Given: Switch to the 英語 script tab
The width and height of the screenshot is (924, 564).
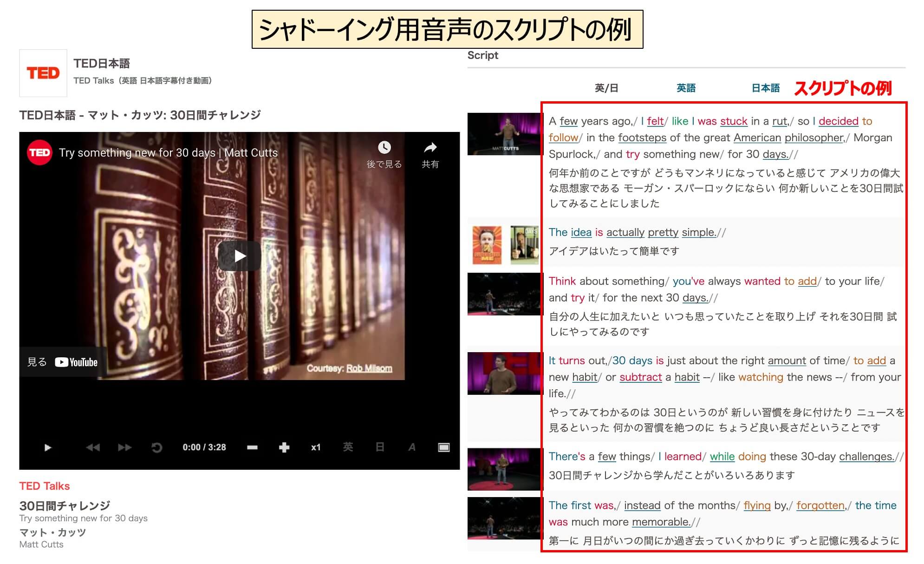Looking at the screenshot, I should point(686,88).
